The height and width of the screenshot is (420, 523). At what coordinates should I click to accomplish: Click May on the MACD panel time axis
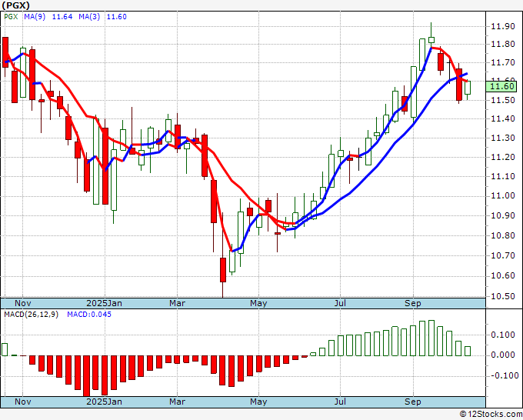pos(258,402)
